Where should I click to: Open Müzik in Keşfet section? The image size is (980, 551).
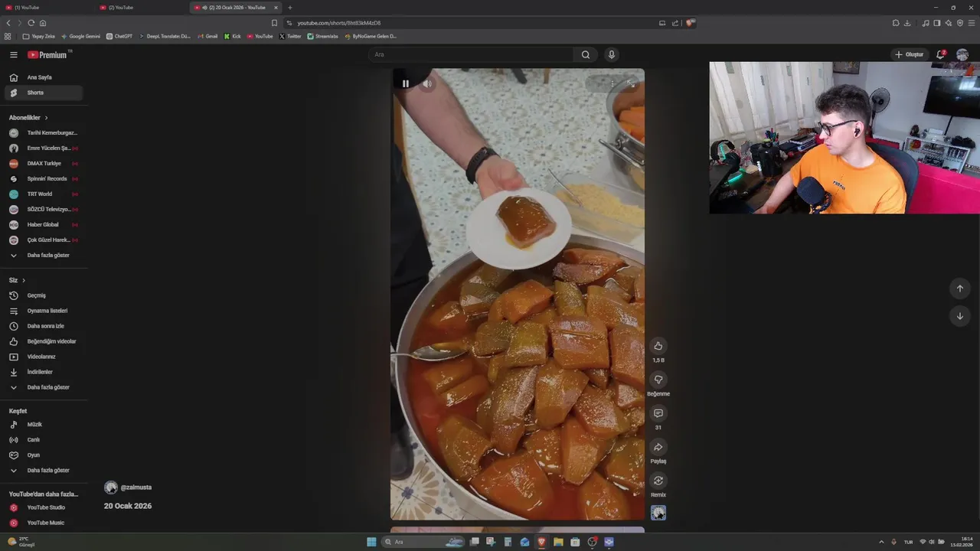tap(44, 424)
